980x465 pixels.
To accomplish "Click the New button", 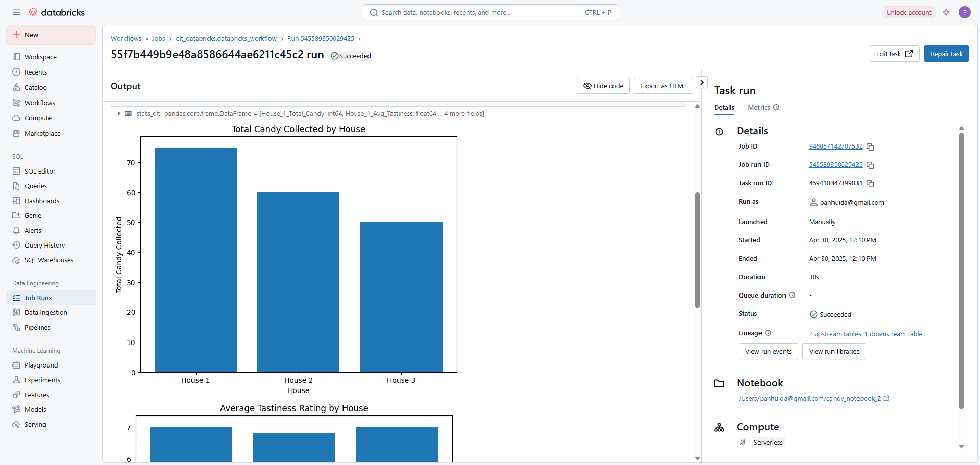I will point(51,35).
